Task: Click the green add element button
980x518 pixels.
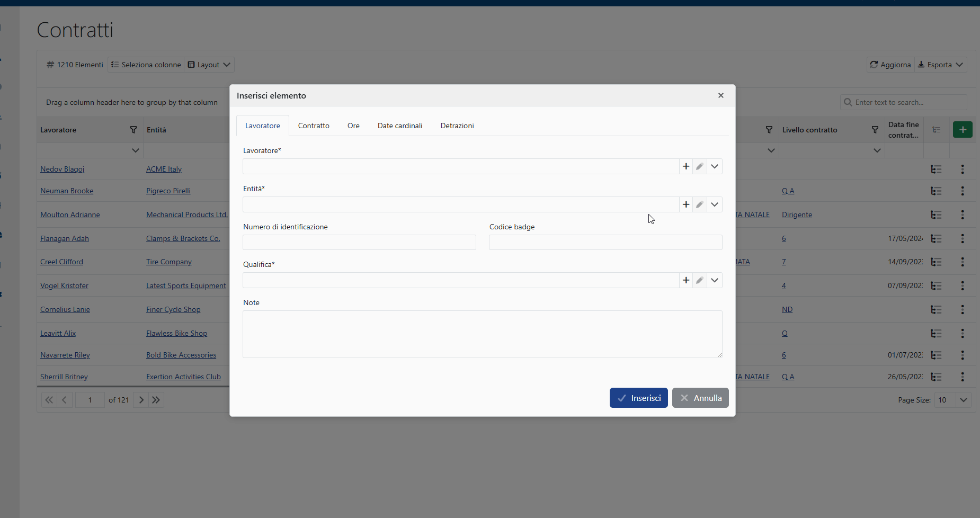Action: tap(963, 129)
